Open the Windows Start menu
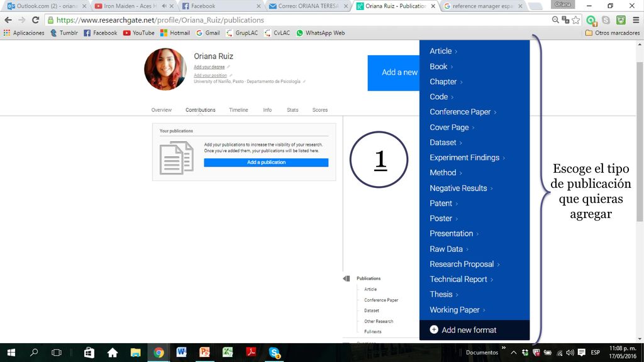 click(11, 353)
